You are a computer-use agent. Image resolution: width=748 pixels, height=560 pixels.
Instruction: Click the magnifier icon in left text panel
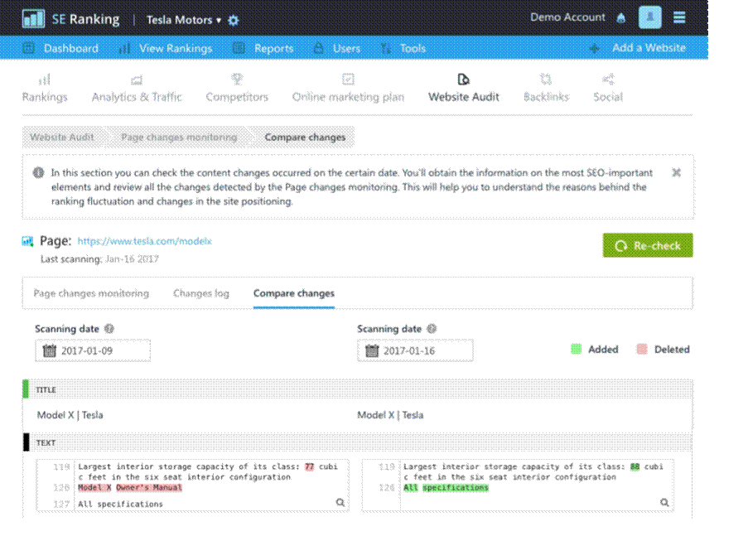pyautogui.click(x=340, y=502)
